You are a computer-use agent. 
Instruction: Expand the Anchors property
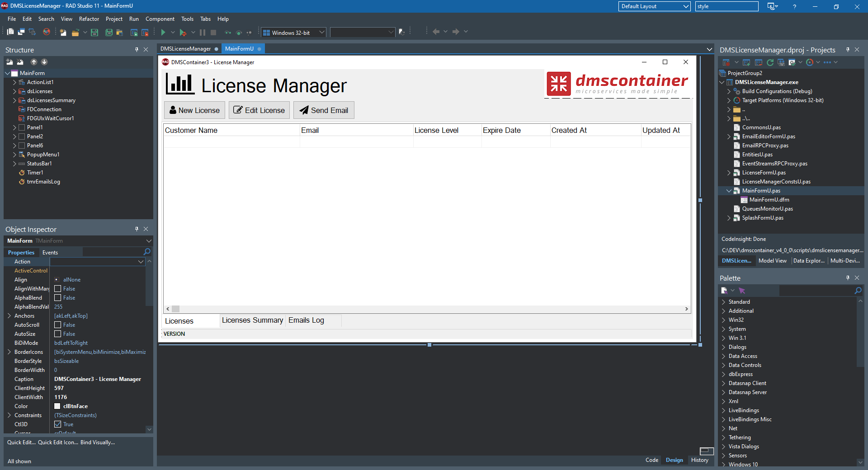[x=9, y=316]
